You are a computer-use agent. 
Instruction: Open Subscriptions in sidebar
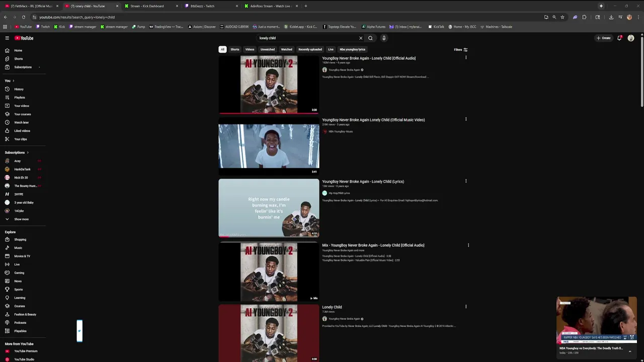click(x=23, y=67)
